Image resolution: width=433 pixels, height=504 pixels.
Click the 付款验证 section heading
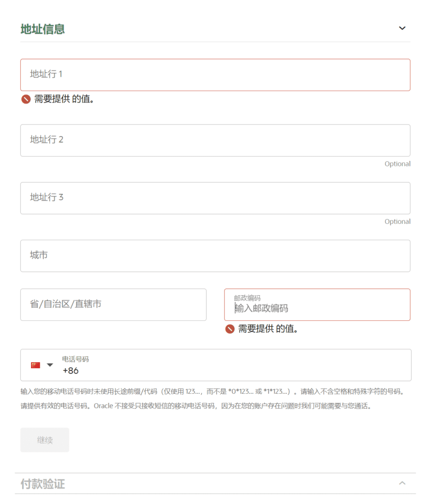point(43,484)
